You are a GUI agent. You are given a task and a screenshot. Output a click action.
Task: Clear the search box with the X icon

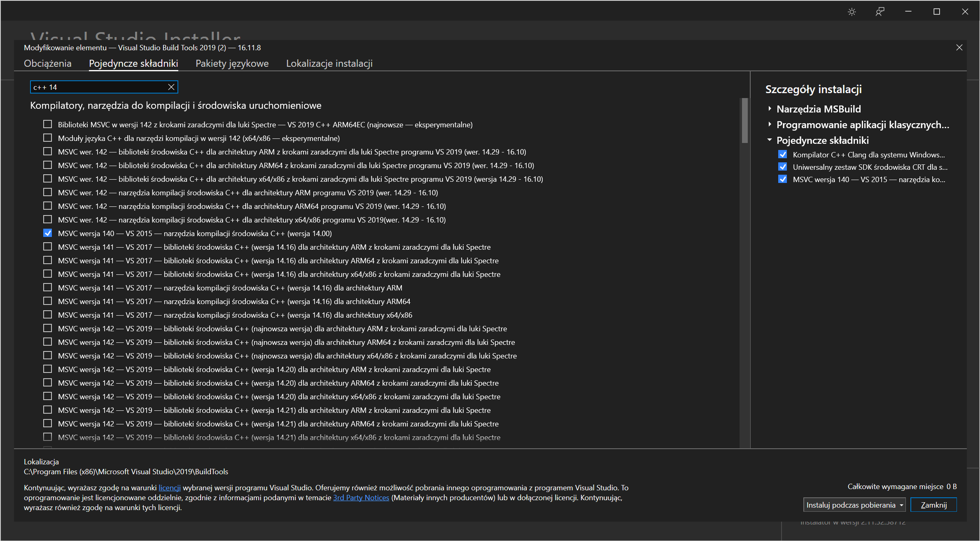171,87
